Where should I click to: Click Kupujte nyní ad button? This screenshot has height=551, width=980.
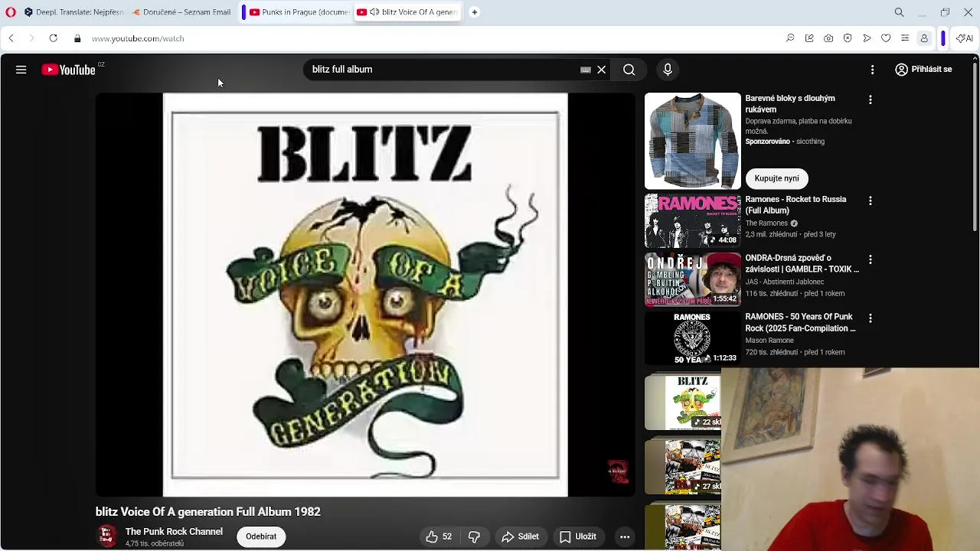(x=776, y=178)
